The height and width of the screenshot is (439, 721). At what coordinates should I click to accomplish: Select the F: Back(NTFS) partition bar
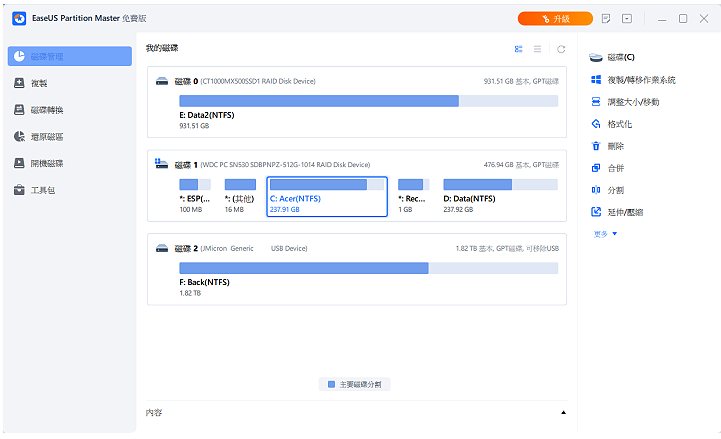[x=368, y=268]
